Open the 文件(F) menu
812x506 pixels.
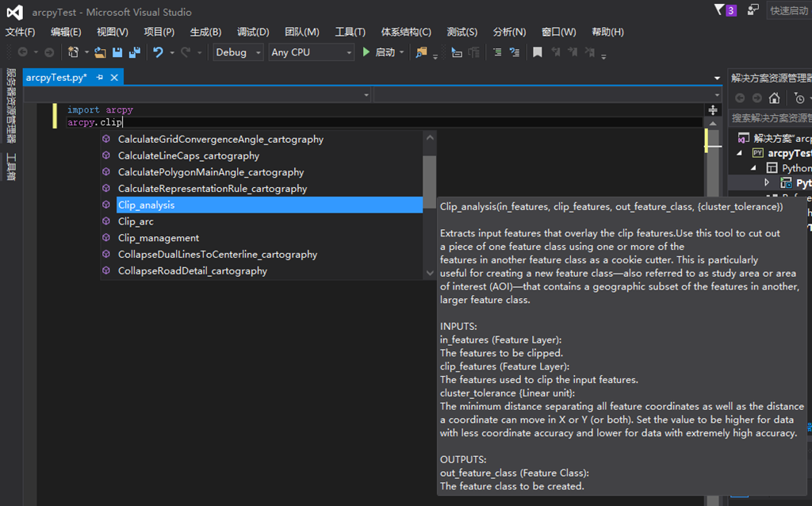pos(20,32)
